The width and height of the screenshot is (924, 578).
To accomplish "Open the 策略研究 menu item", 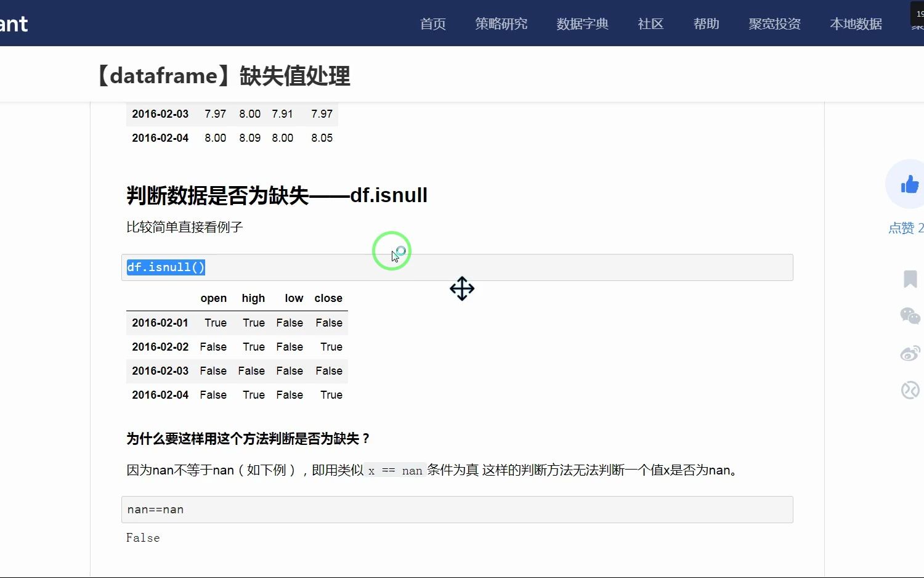I will click(501, 24).
